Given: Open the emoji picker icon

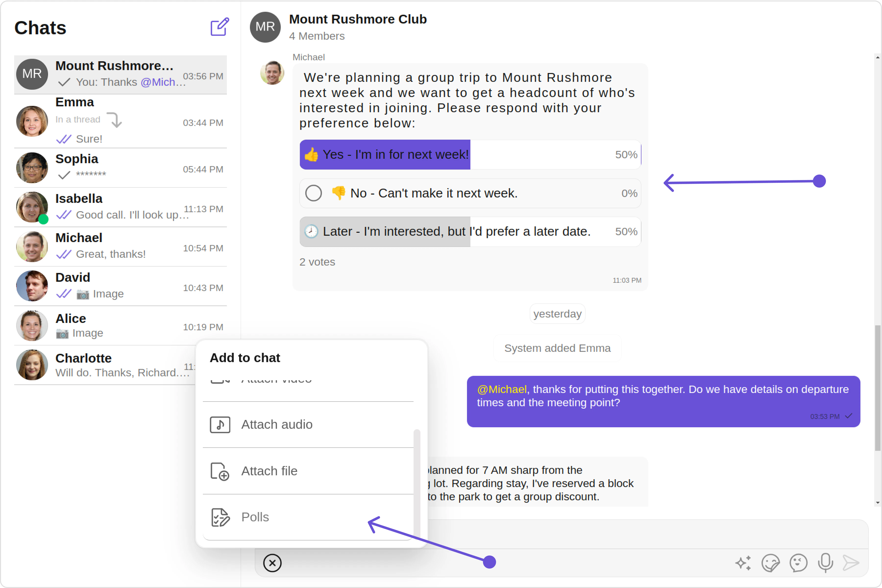Looking at the screenshot, I should click(798, 563).
